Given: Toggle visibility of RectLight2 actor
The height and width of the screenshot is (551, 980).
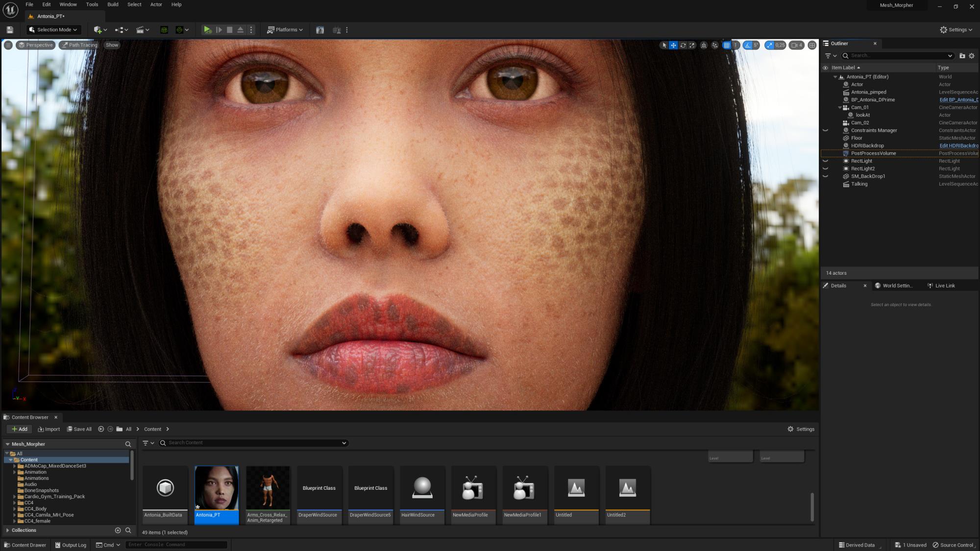Looking at the screenshot, I should (x=825, y=168).
